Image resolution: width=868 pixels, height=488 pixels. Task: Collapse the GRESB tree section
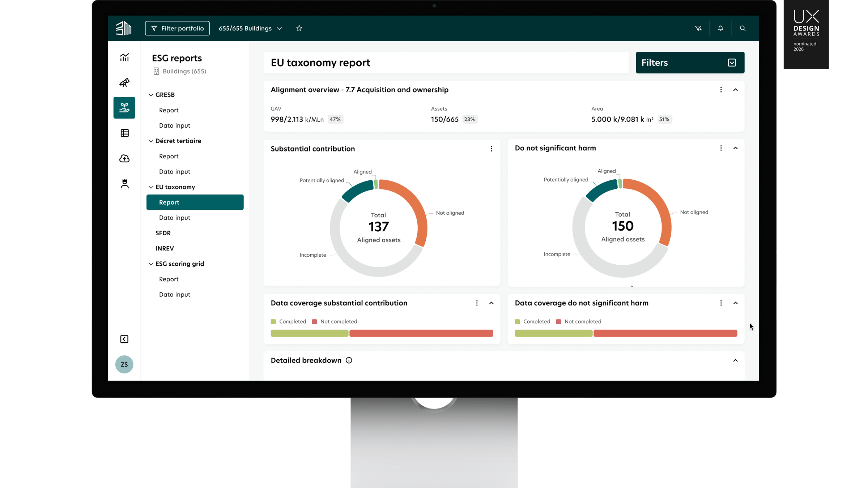coord(151,95)
